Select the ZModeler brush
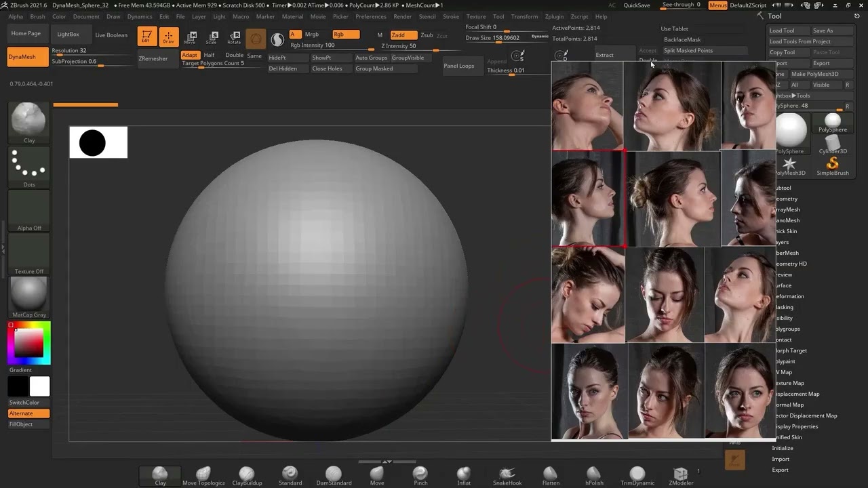The height and width of the screenshot is (488, 868). pos(681,476)
